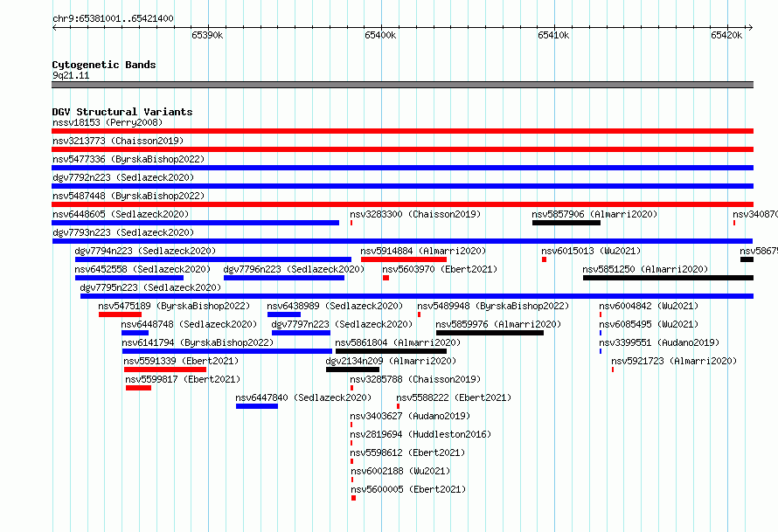
Task: Select nsv3285788 (Chaisson2019) label
Action: [x=415, y=379]
